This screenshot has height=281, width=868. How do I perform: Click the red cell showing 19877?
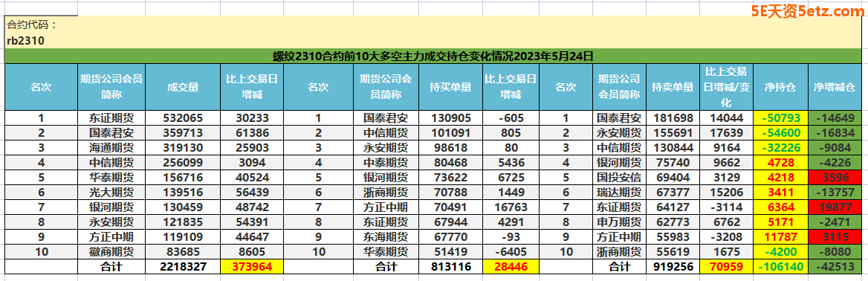[x=835, y=207]
